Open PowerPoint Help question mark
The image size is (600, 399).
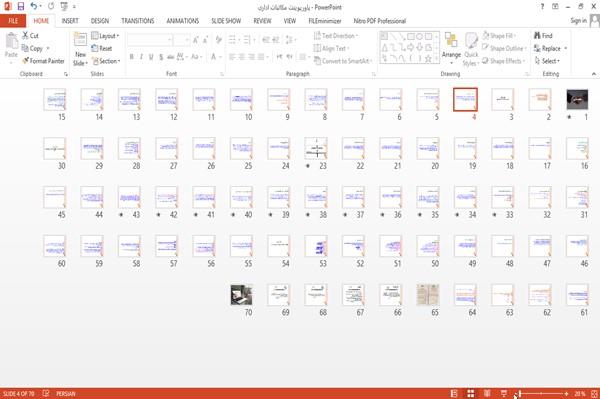tap(542, 7)
